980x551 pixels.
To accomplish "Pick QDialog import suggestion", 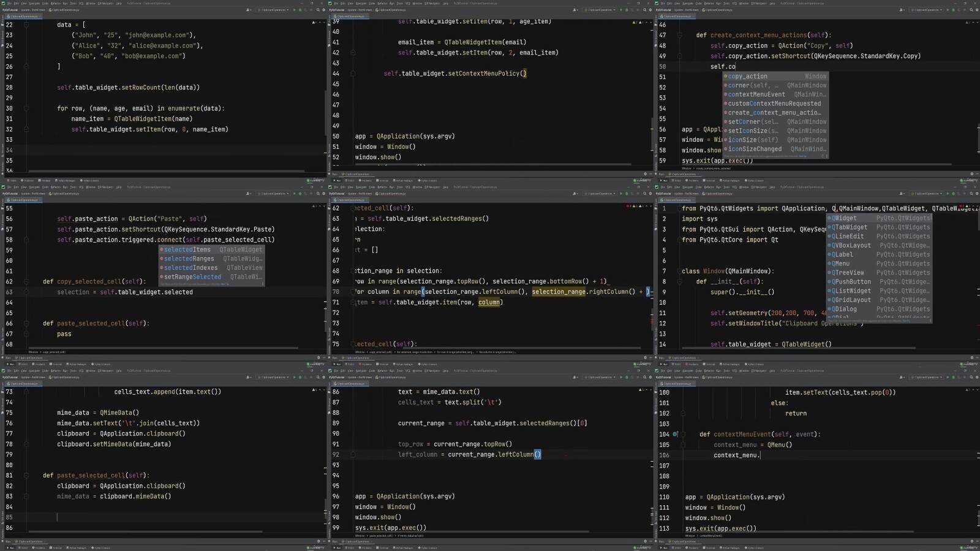I will click(x=880, y=309).
